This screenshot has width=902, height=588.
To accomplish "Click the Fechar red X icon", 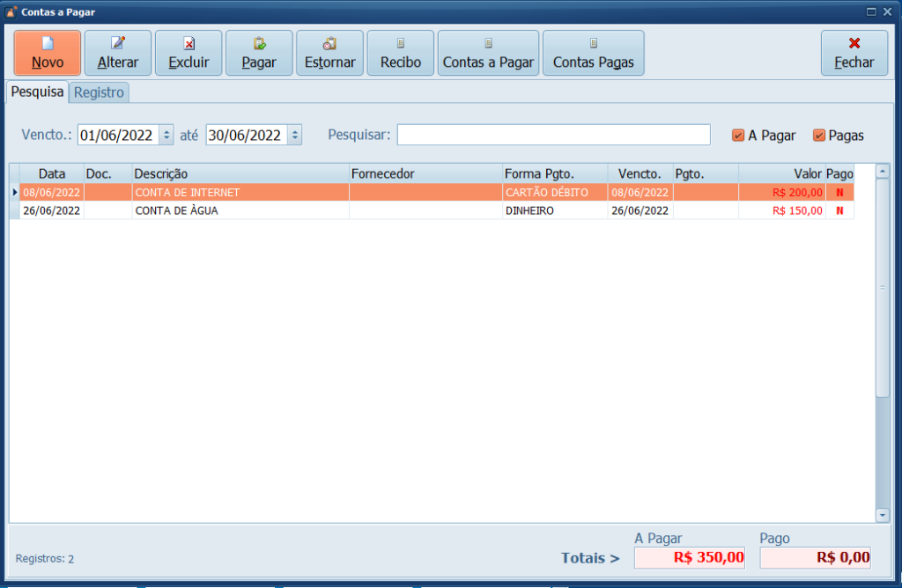I will point(854,43).
